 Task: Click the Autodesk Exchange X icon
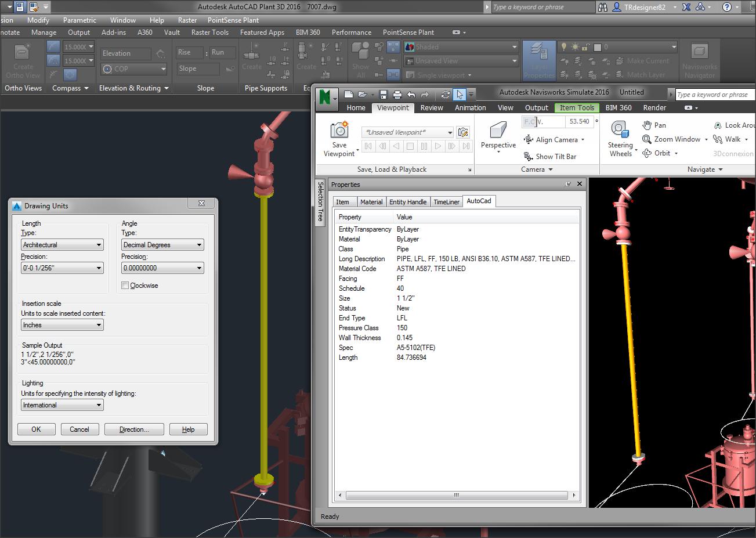[x=686, y=7]
